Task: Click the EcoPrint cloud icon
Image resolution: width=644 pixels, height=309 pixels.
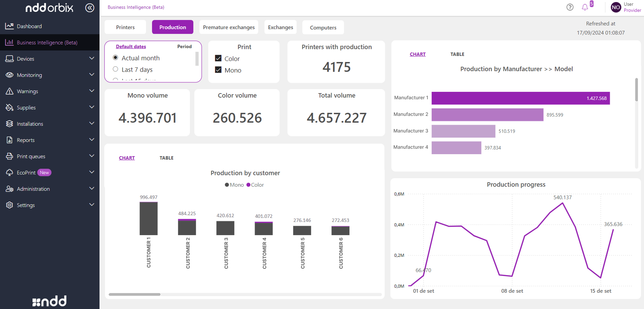Action: pyautogui.click(x=9, y=172)
